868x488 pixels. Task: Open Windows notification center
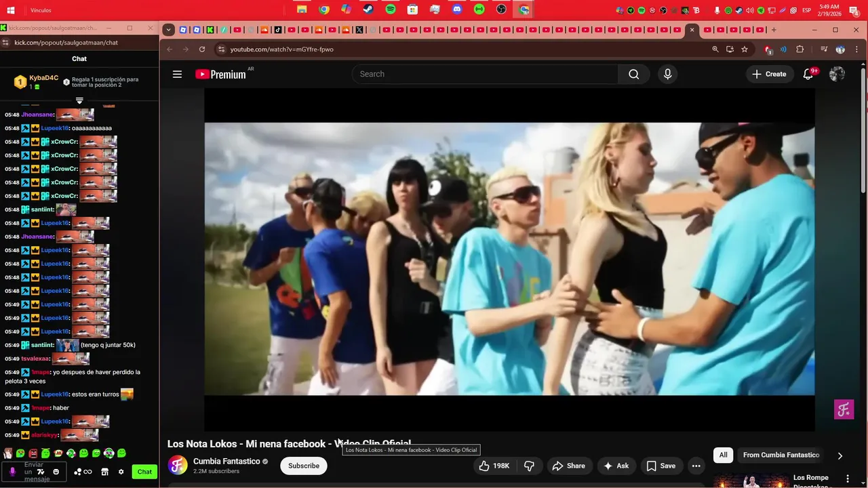(854, 10)
